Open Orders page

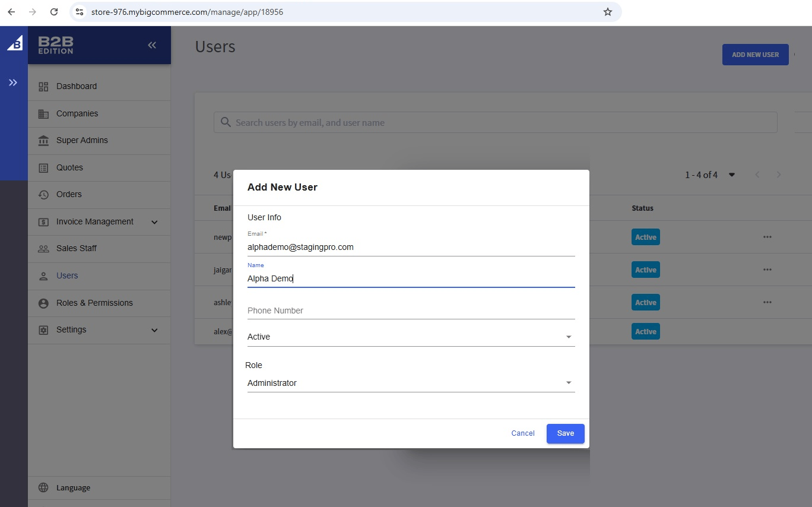click(x=99, y=195)
